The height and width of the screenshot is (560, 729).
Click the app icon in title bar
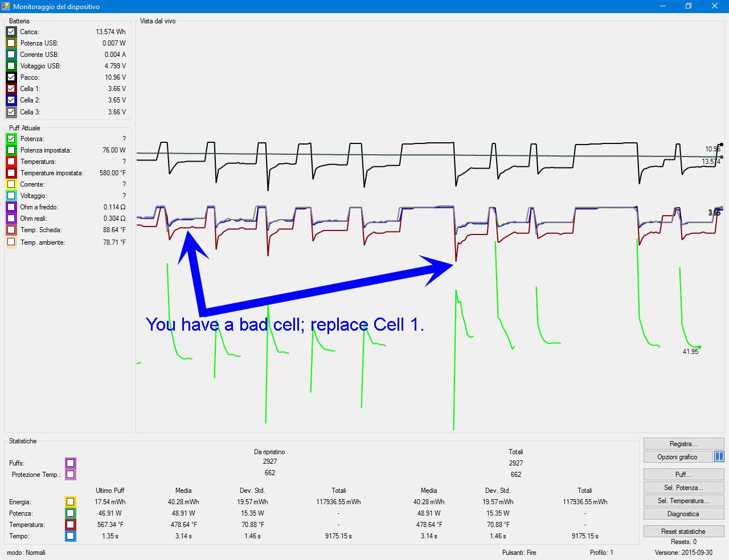coord(6,6)
